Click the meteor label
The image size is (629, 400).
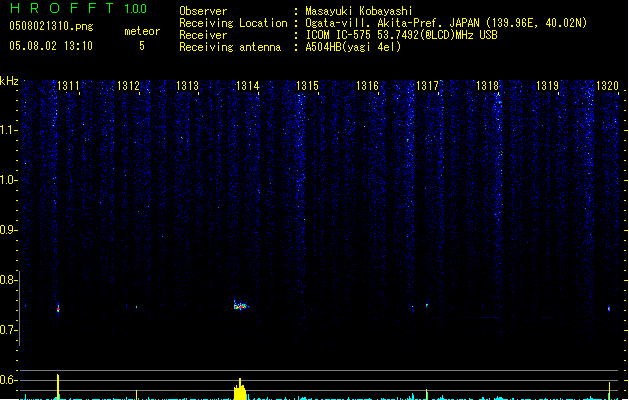click(x=142, y=31)
